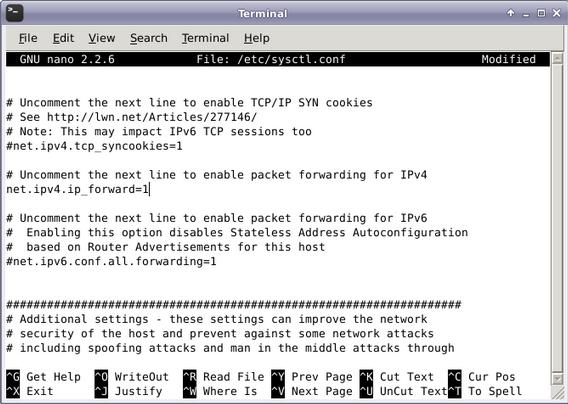The image size is (568, 404).
Task: Click the scrollbar up arrow
Action: tap(557, 58)
